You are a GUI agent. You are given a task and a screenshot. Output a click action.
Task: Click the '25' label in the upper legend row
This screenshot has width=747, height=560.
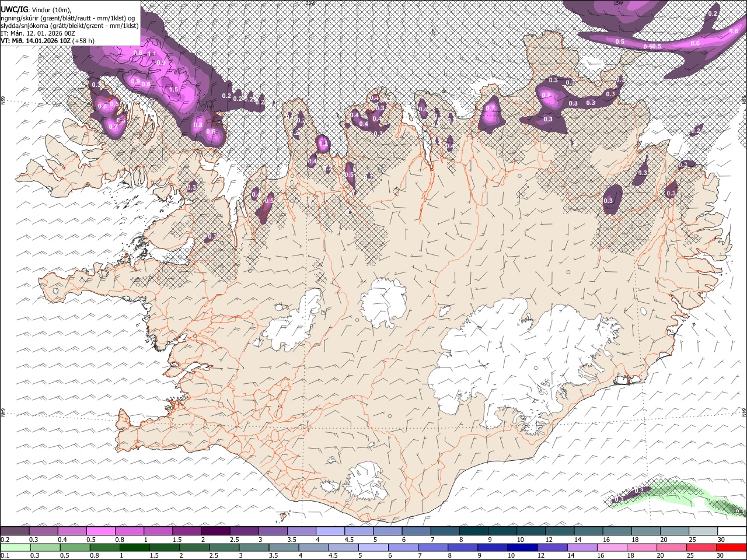click(693, 540)
